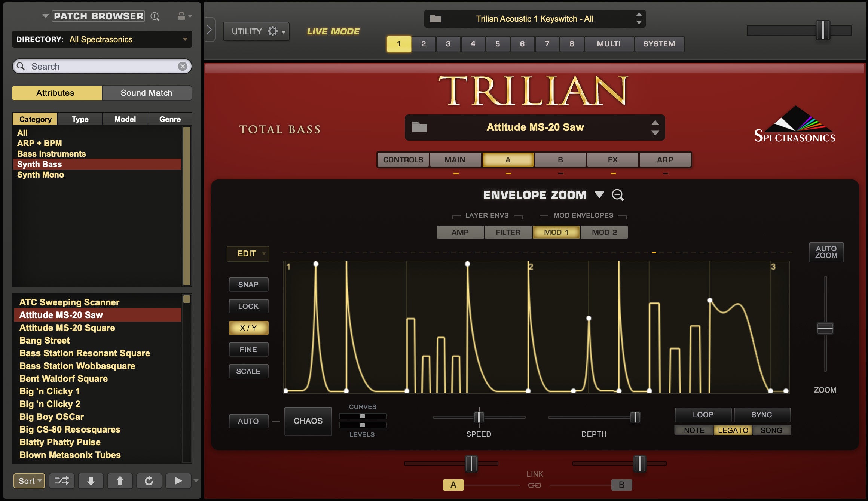
Task: Click the LOCK envelope icon
Action: click(x=248, y=305)
